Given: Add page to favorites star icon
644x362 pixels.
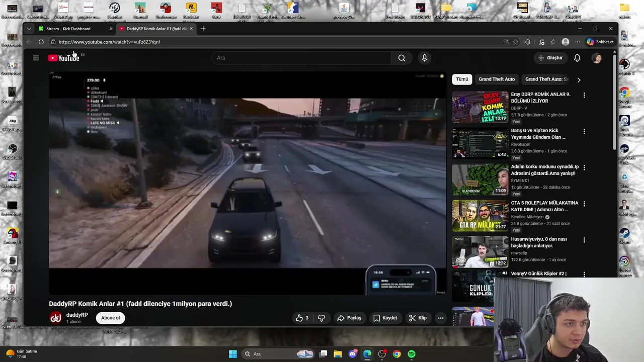Looking at the screenshot, I should (x=516, y=42).
